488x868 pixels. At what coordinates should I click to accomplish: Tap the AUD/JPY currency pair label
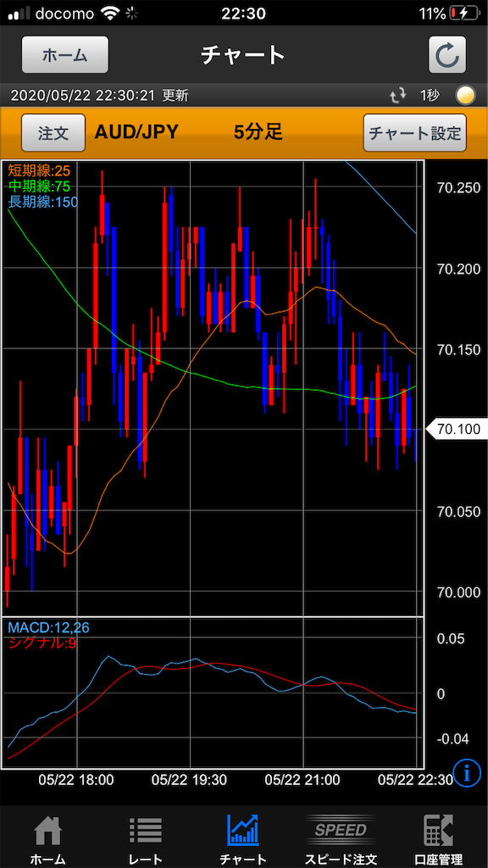coord(136,133)
